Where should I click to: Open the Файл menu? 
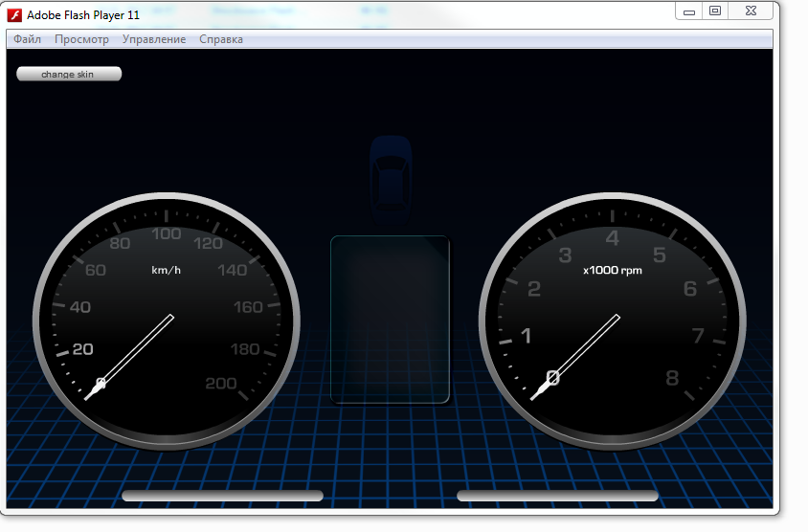click(x=27, y=39)
